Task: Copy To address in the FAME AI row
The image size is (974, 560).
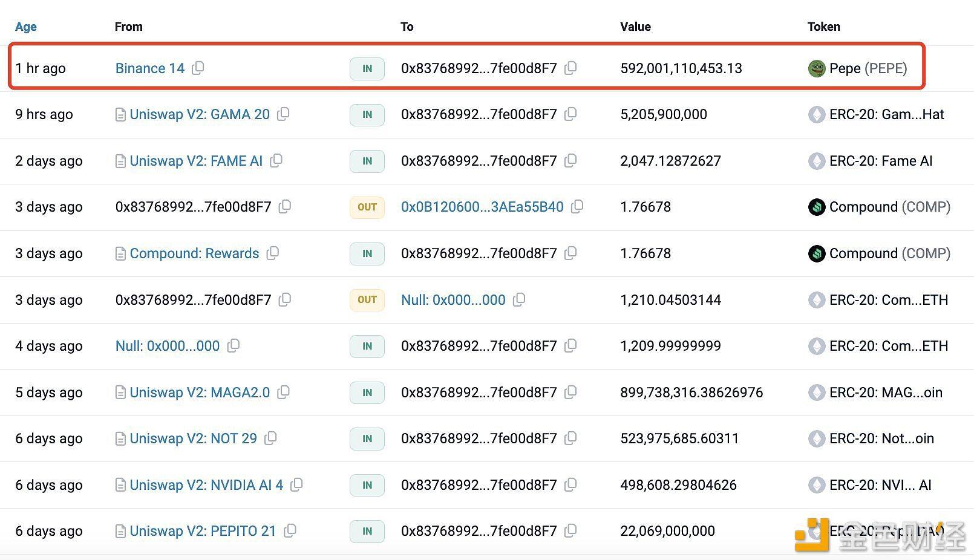Action: pyautogui.click(x=570, y=160)
